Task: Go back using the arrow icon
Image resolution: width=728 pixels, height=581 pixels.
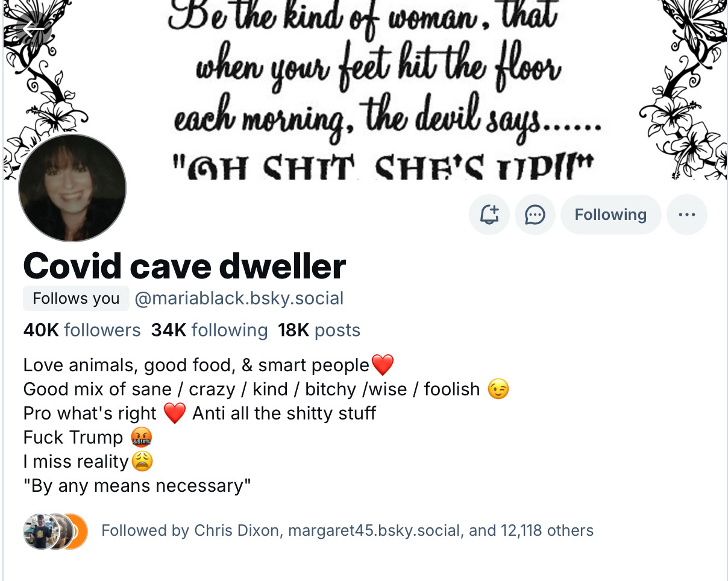Action: coord(34,28)
